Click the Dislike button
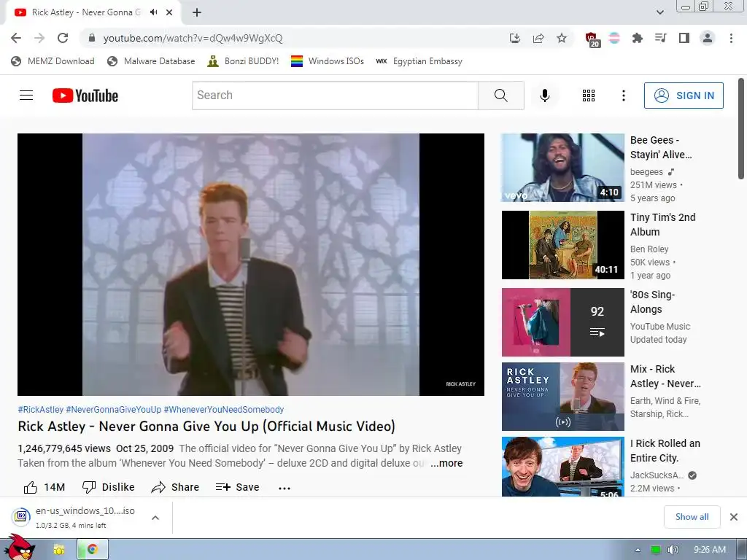 click(x=108, y=487)
